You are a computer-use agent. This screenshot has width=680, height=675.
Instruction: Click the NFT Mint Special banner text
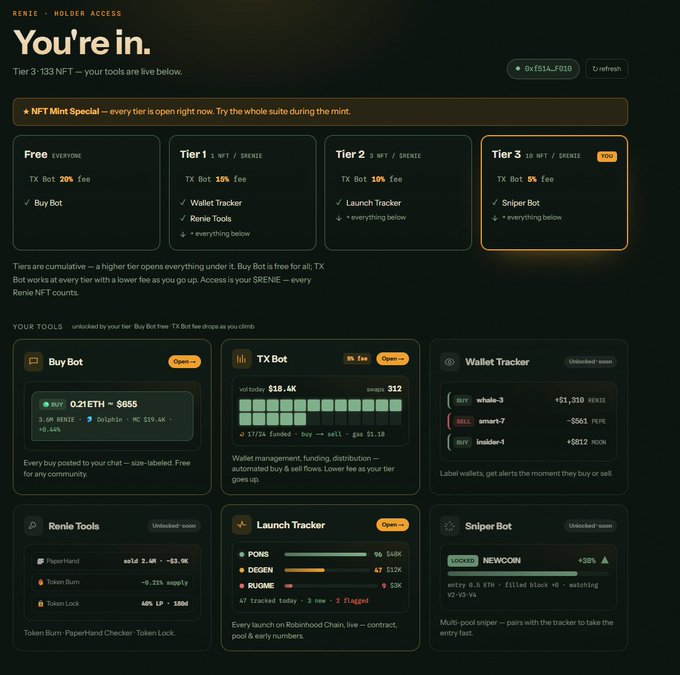187,111
